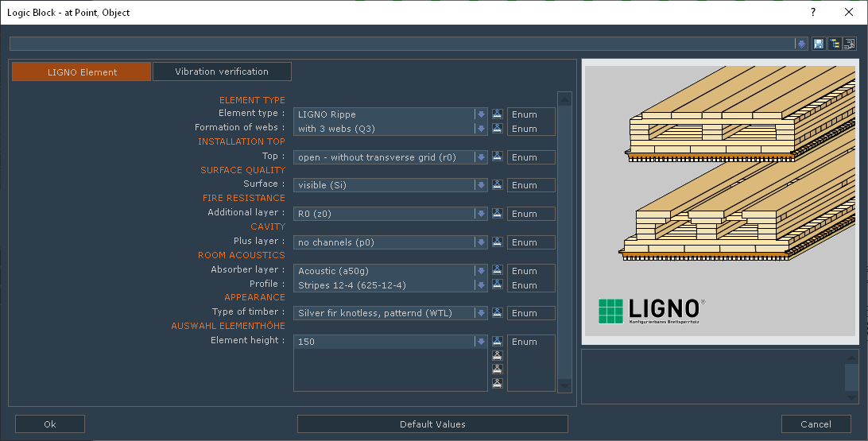Screen dimensions: 868x441
Task: Open the Profile dropdown showing Stripes 12-4
Action: point(480,285)
